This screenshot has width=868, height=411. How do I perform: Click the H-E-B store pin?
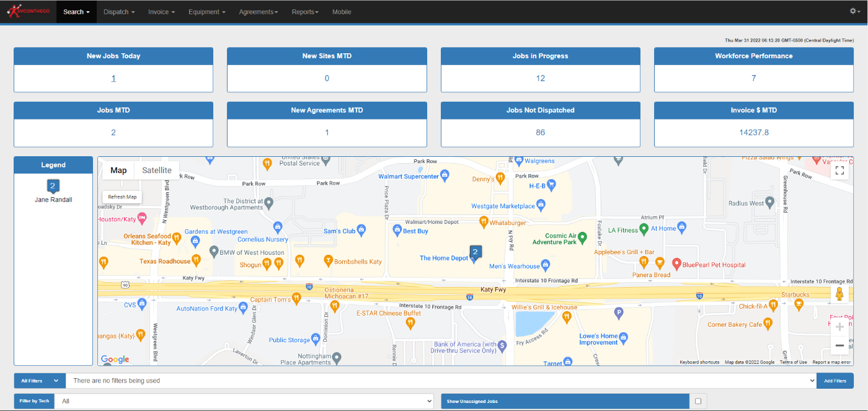551,185
